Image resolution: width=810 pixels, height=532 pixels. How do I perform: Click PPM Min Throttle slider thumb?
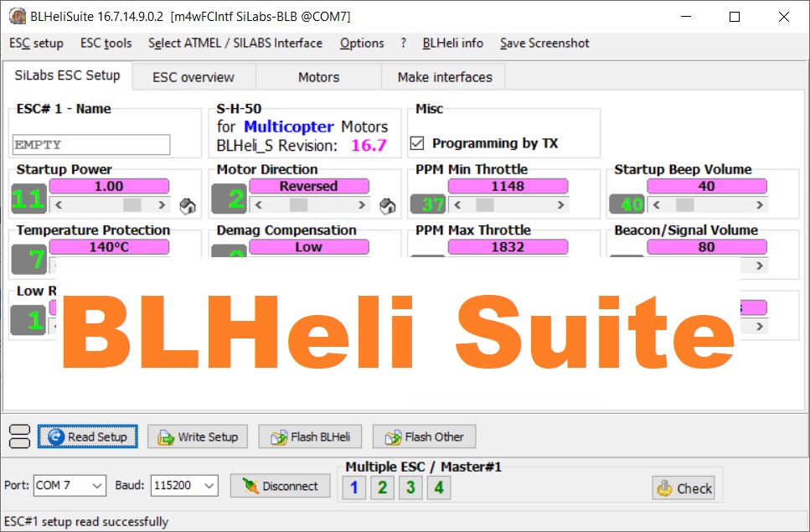484,205
